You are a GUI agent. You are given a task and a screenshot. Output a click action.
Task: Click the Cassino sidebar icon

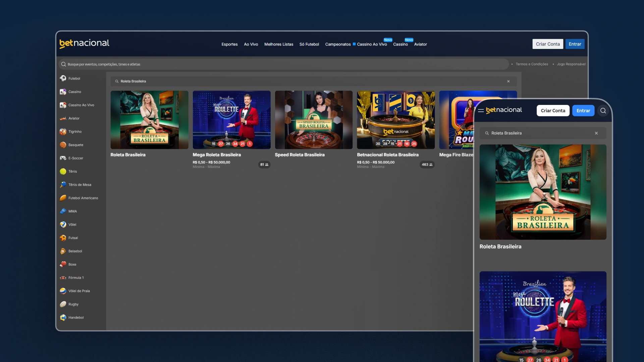(x=63, y=92)
